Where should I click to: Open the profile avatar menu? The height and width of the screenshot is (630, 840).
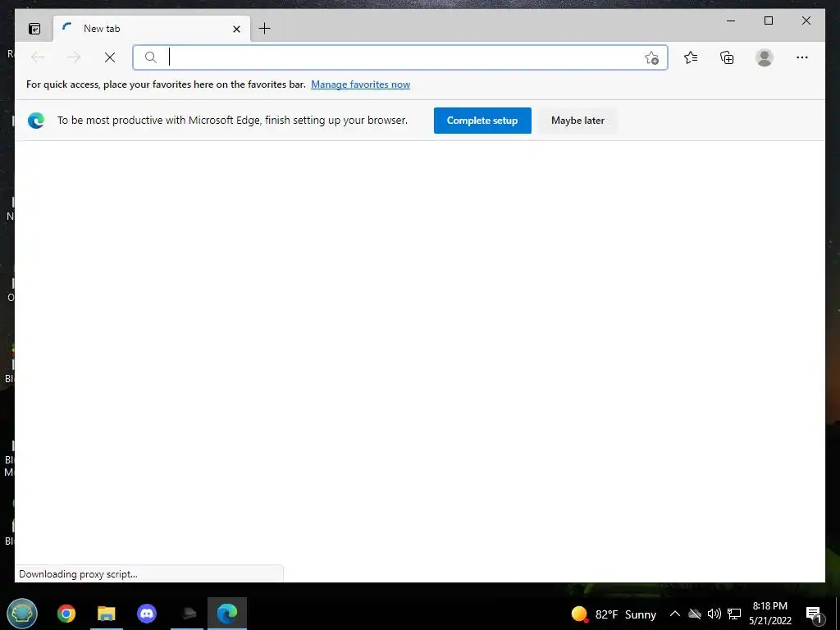coord(765,57)
